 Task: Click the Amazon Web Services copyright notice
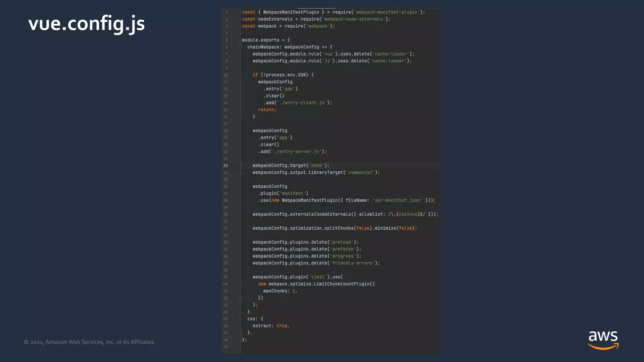coord(90,342)
